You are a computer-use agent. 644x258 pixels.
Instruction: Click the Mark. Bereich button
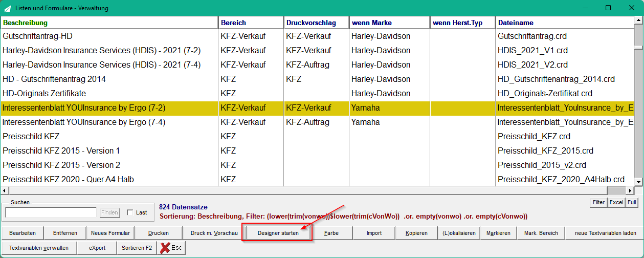(541, 233)
